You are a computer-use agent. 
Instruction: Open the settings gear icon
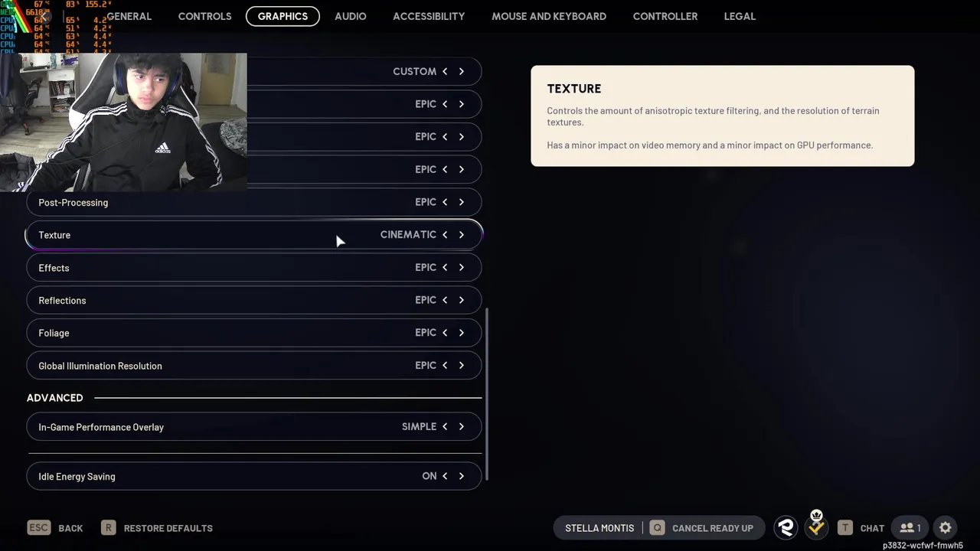point(946,528)
